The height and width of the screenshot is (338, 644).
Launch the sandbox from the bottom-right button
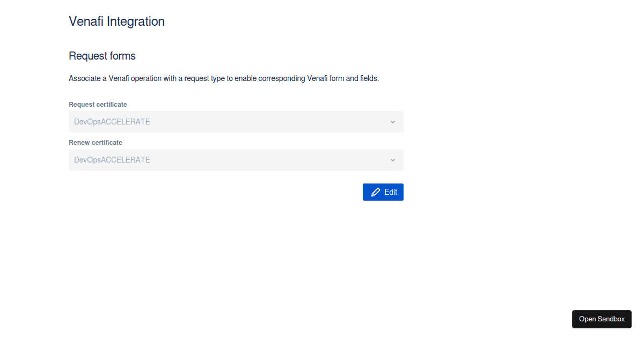pos(602,319)
